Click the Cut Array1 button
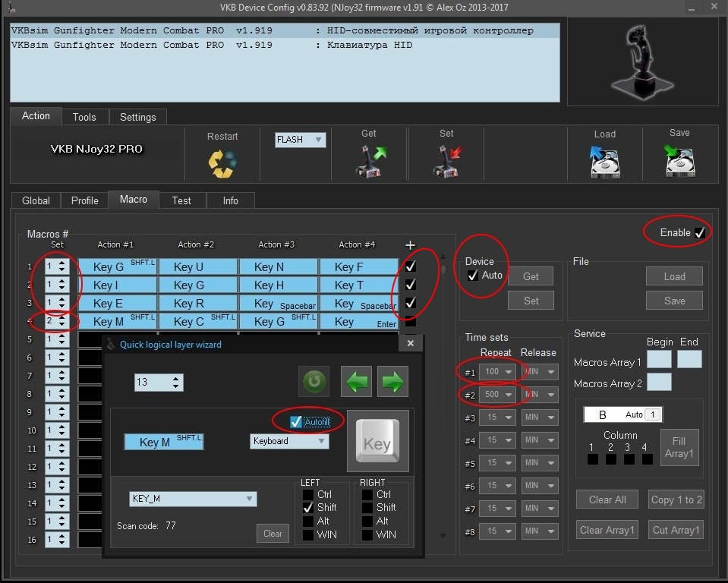This screenshot has height=583, width=728. tap(676, 530)
